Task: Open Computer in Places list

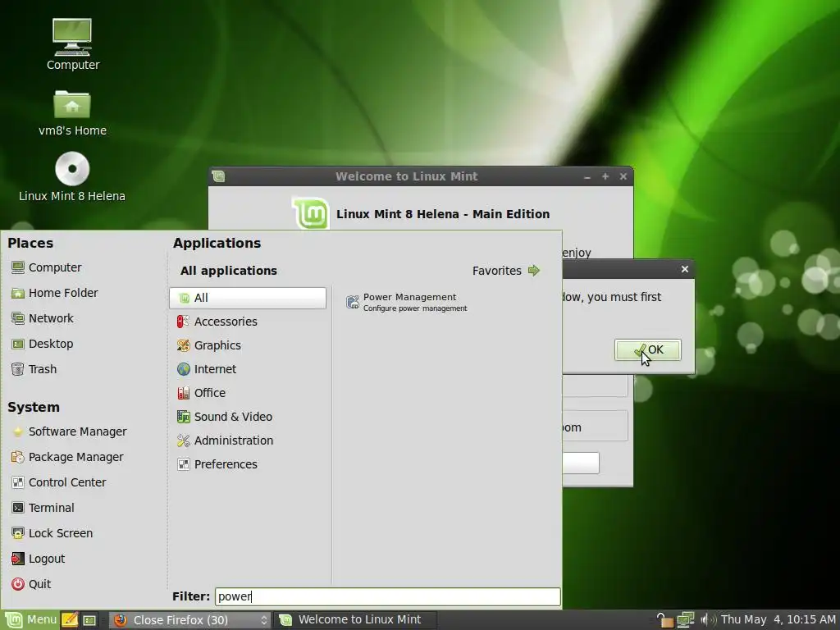Action: click(x=46, y=267)
